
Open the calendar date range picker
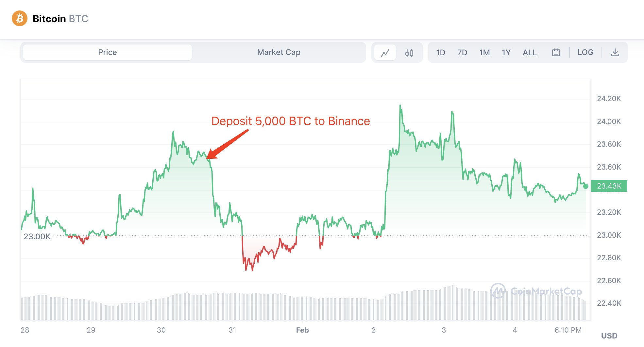point(556,53)
